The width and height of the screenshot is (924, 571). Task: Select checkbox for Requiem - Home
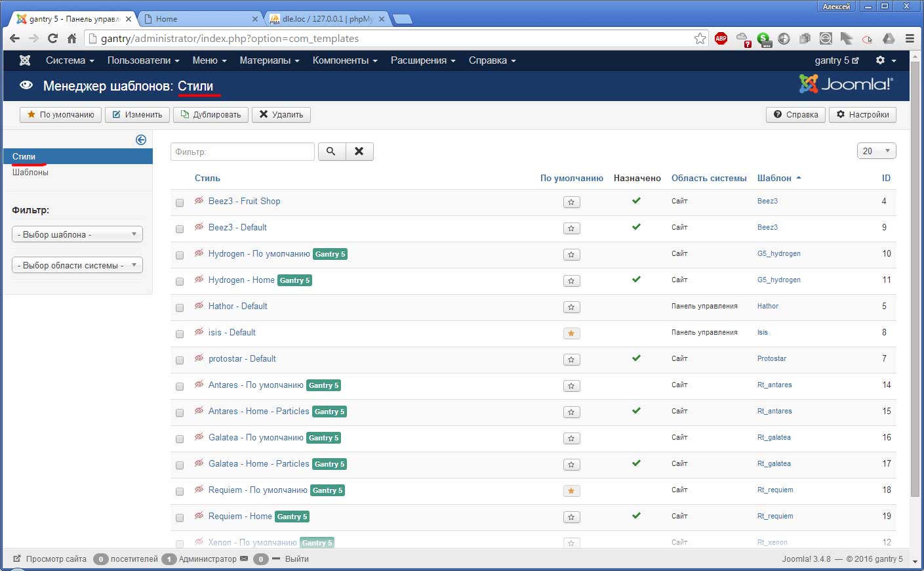click(x=180, y=518)
